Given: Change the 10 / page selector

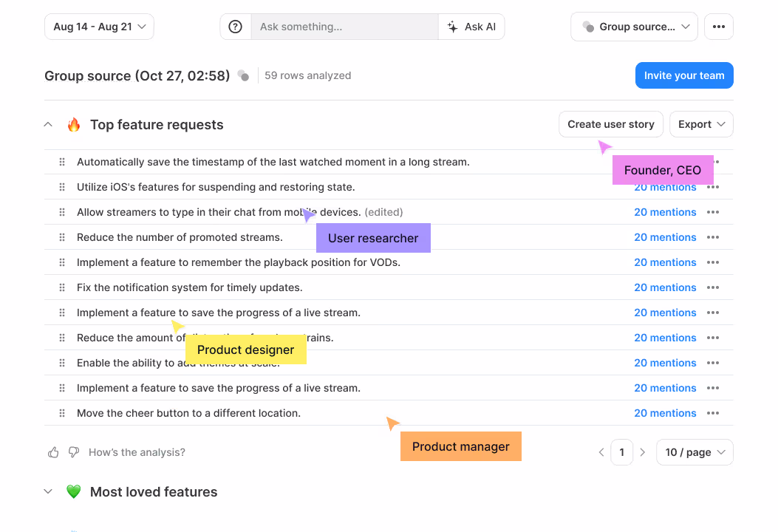Looking at the screenshot, I should [695, 452].
